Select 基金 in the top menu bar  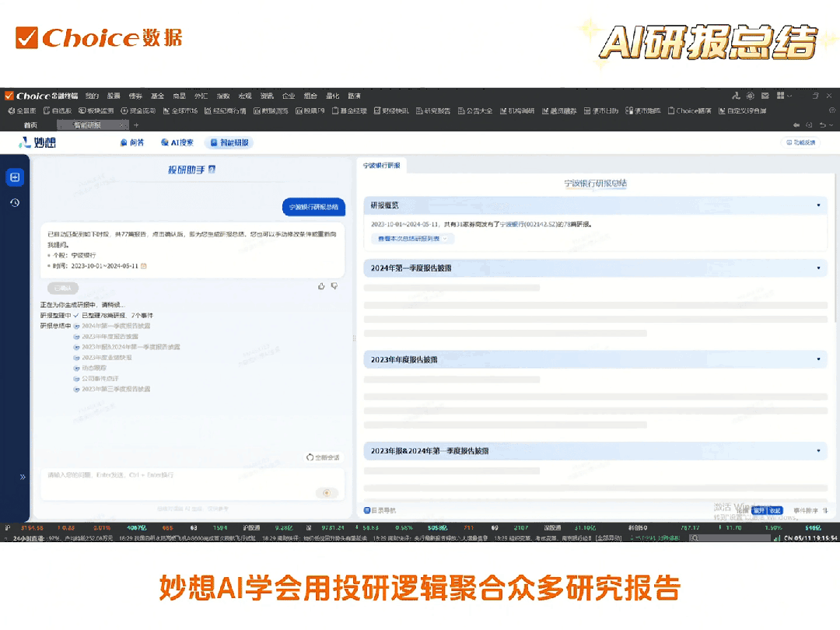(x=157, y=96)
